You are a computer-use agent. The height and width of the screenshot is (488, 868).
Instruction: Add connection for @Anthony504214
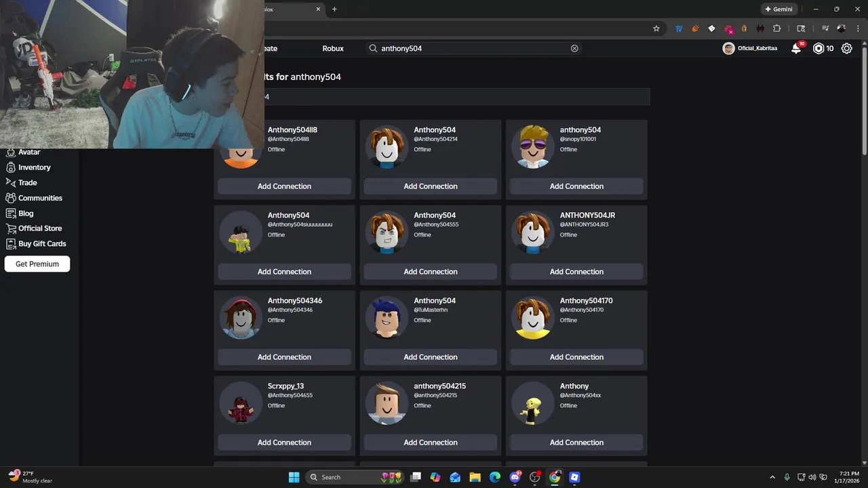pos(431,186)
